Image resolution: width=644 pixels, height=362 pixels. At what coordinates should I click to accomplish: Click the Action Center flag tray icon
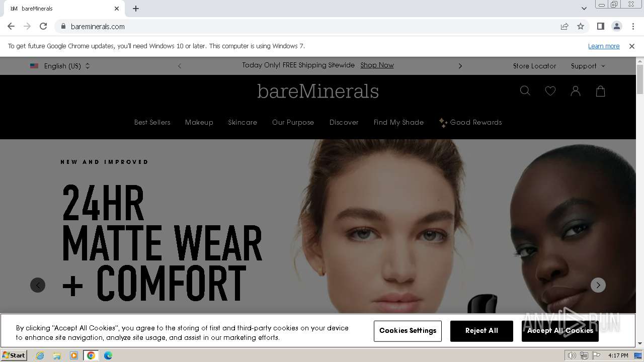click(596, 355)
